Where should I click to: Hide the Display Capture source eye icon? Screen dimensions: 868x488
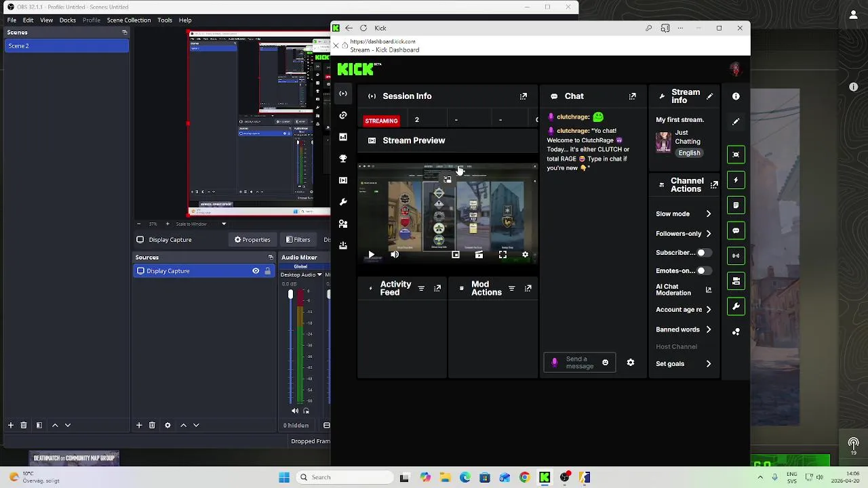[256, 271]
